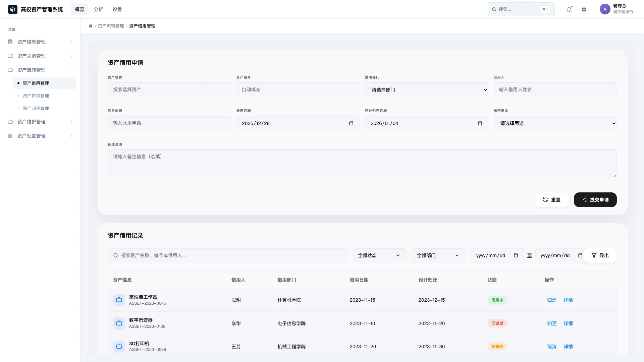Open settings via the gear icon
The image size is (644, 362).
584,9
